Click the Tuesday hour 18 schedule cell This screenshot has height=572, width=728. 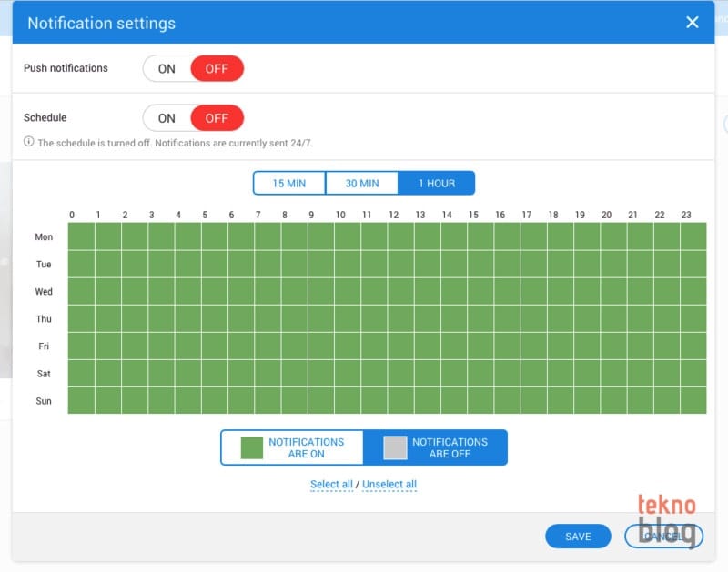(x=560, y=264)
